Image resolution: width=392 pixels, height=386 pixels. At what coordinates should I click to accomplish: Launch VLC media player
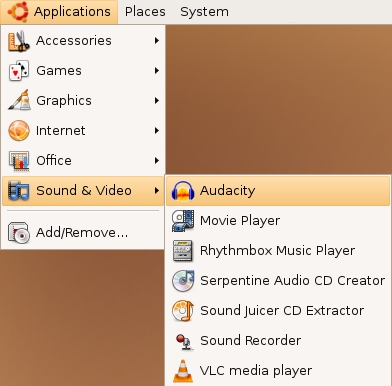coord(278,371)
